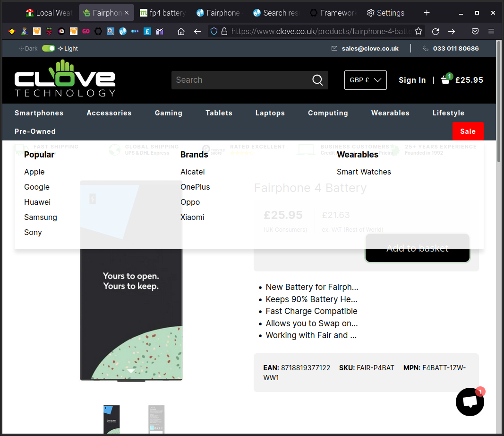Screen dimensions: 504x436
Task: Navigate forward with the forward arrow
Action: 452,31
